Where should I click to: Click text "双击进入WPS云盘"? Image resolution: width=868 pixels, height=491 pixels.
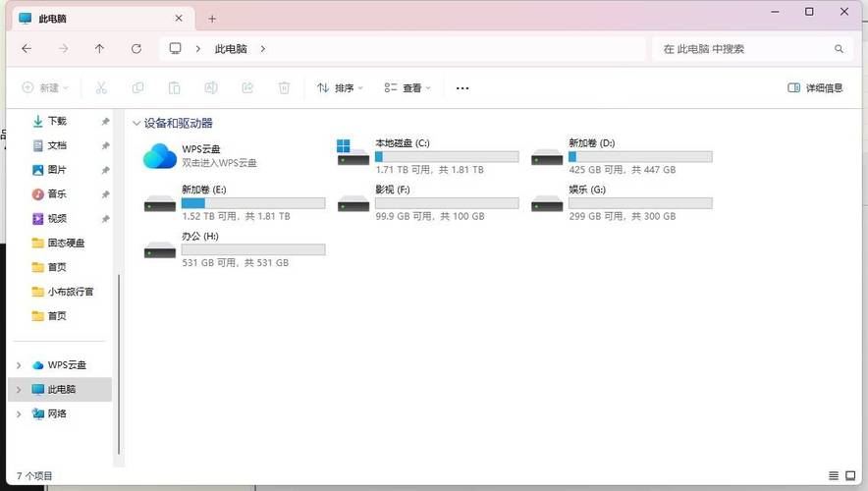(219, 163)
